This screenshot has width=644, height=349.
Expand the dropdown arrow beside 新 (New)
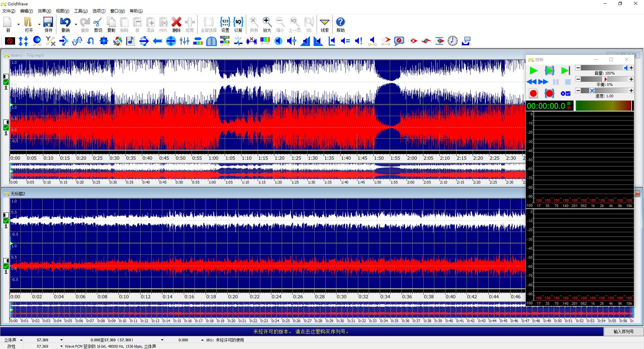point(18,24)
